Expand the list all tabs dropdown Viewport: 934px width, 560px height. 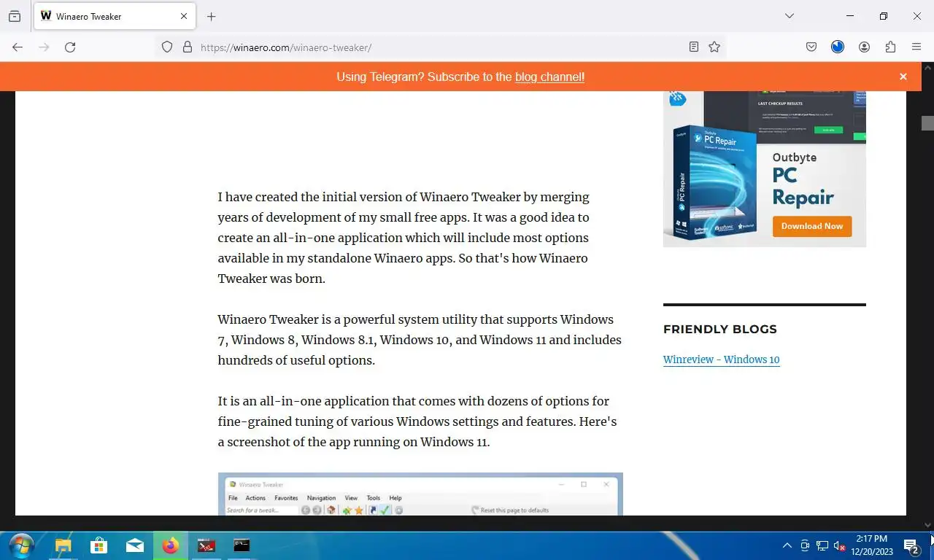pos(789,16)
